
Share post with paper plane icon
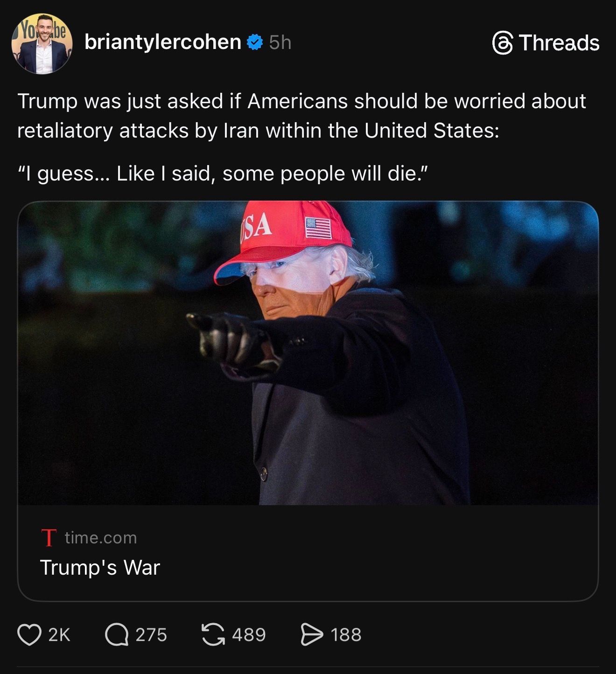[x=312, y=635]
